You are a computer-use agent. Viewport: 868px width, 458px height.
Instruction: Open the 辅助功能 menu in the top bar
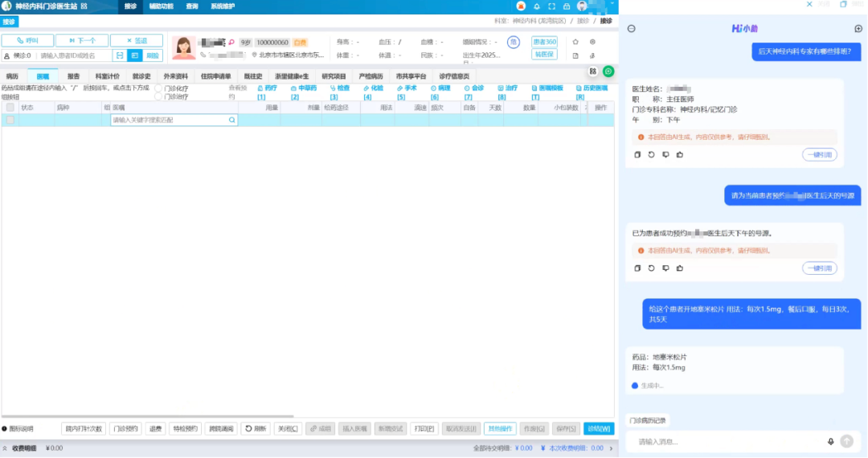pyautogui.click(x=161, y=6)
